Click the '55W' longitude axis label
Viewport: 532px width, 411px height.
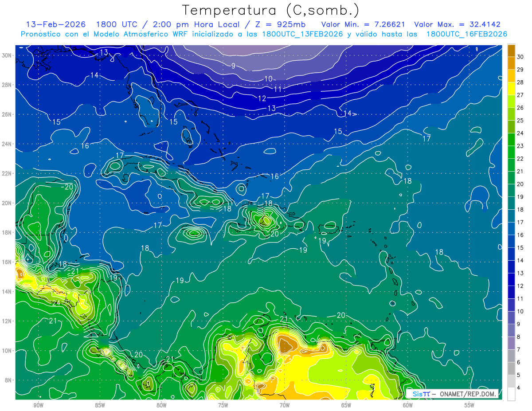(469, 405)
